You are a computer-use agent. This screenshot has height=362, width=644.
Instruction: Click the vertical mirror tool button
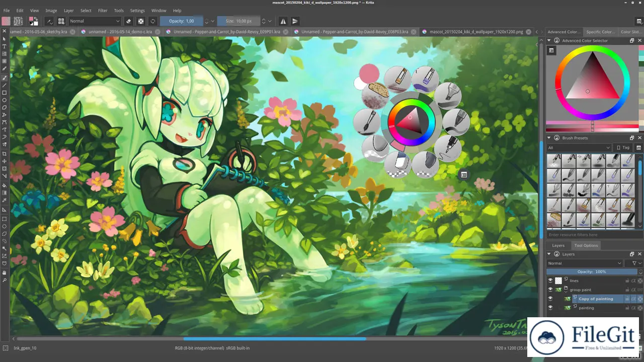(x=295, y=21)
